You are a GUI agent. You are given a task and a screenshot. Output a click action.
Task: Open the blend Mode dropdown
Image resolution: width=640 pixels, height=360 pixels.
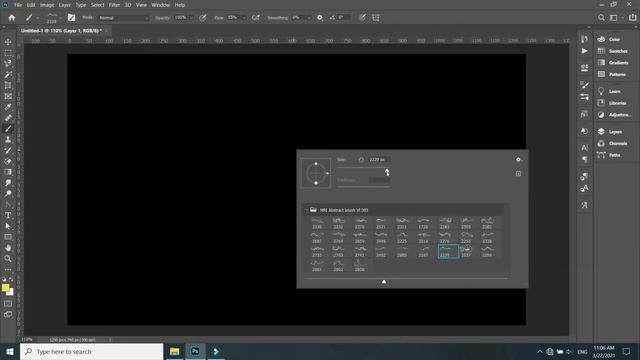(x=124, y=18)
